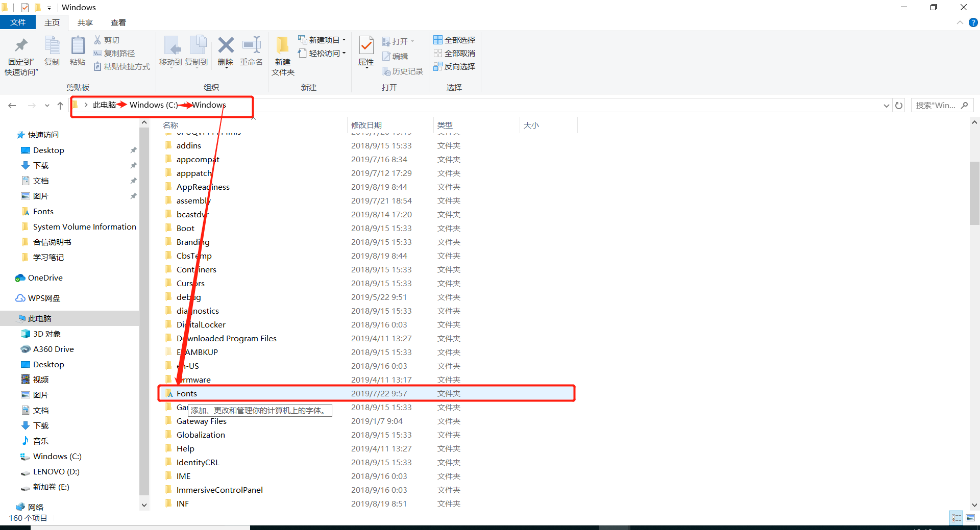Click the Pin to Quick access icon
The height and width of the screenshot is (530, 980).
[x=21, y=46]
